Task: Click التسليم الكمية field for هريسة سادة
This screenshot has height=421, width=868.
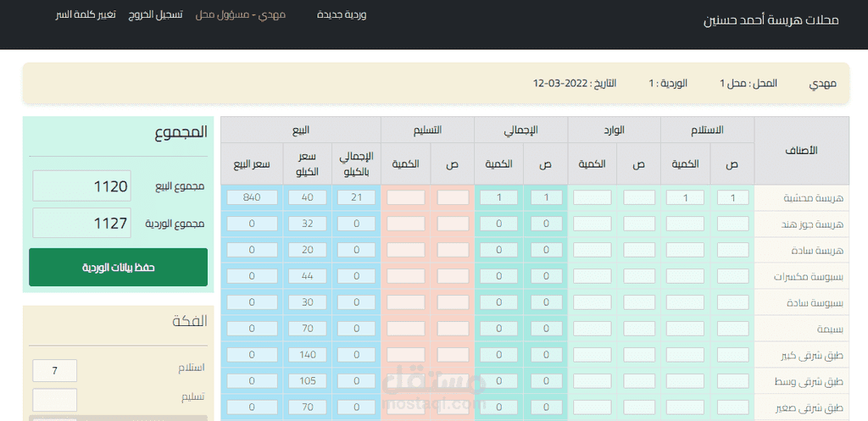Action: (406, 250)
